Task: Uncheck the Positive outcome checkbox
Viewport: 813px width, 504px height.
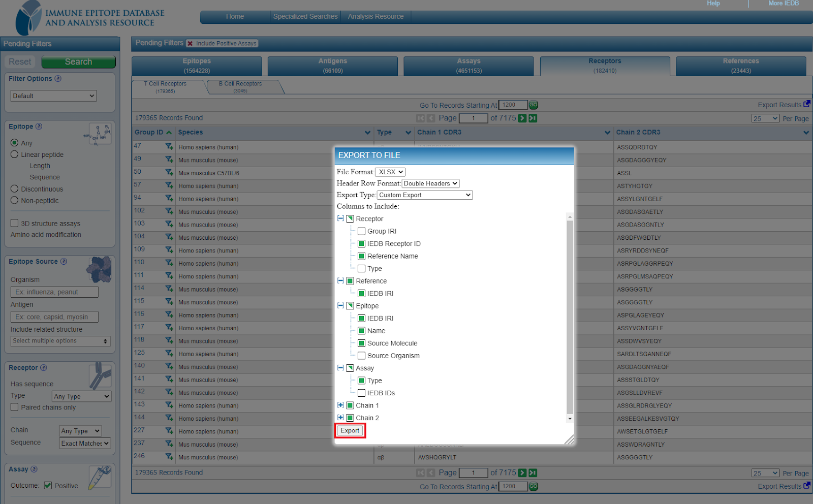Action: point(48,486)
